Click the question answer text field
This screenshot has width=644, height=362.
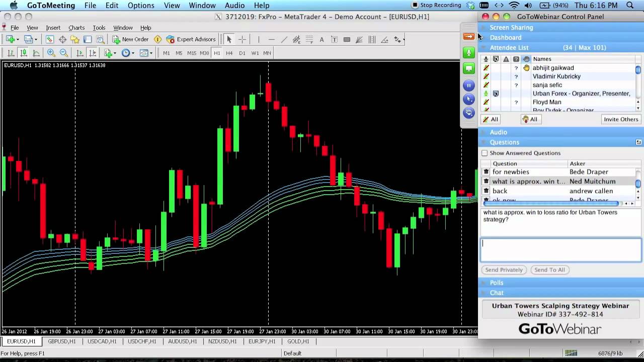[x=561, y=250]
